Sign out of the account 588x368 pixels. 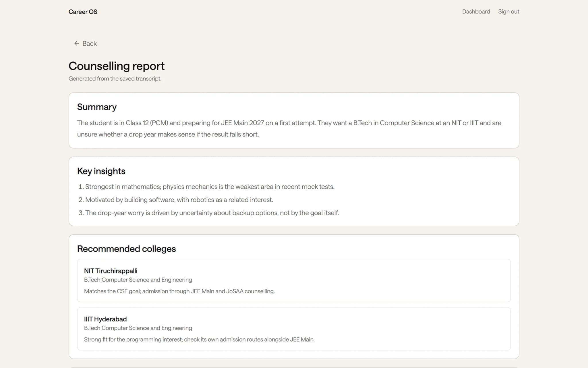click(508, 11)
